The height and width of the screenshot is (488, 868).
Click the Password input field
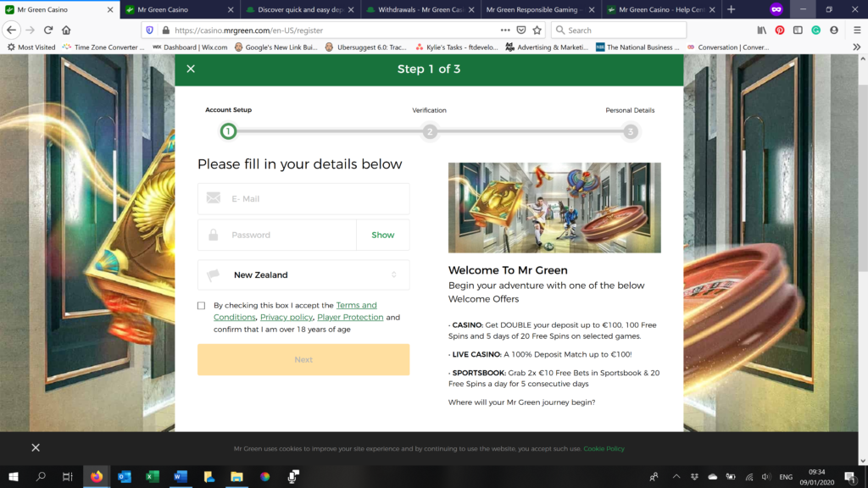pos(277,236)
